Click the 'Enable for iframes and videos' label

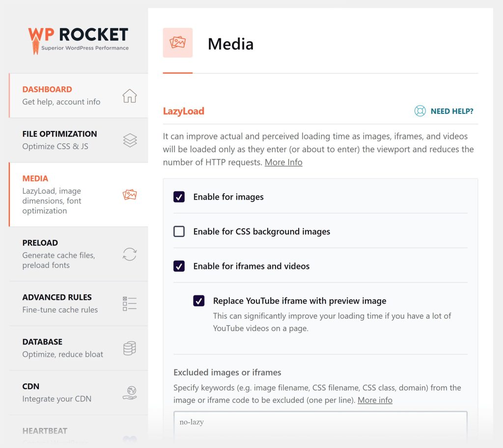(251, 266)
